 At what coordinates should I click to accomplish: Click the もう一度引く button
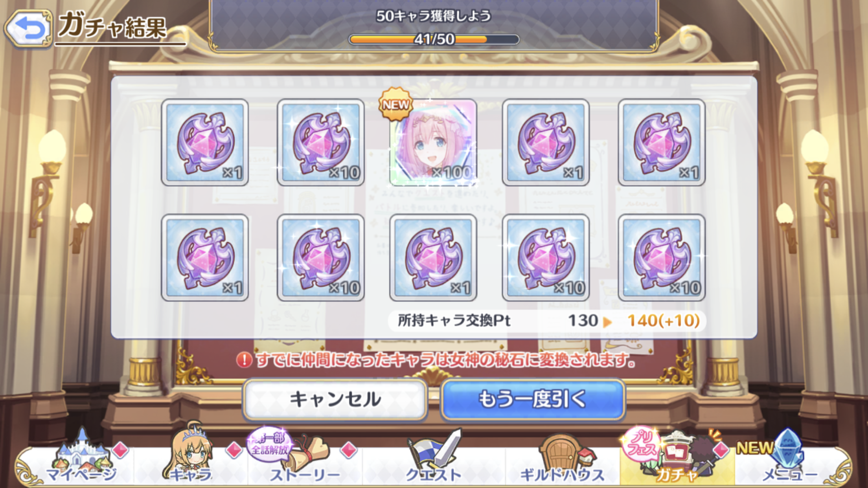[x=533, y=400]
